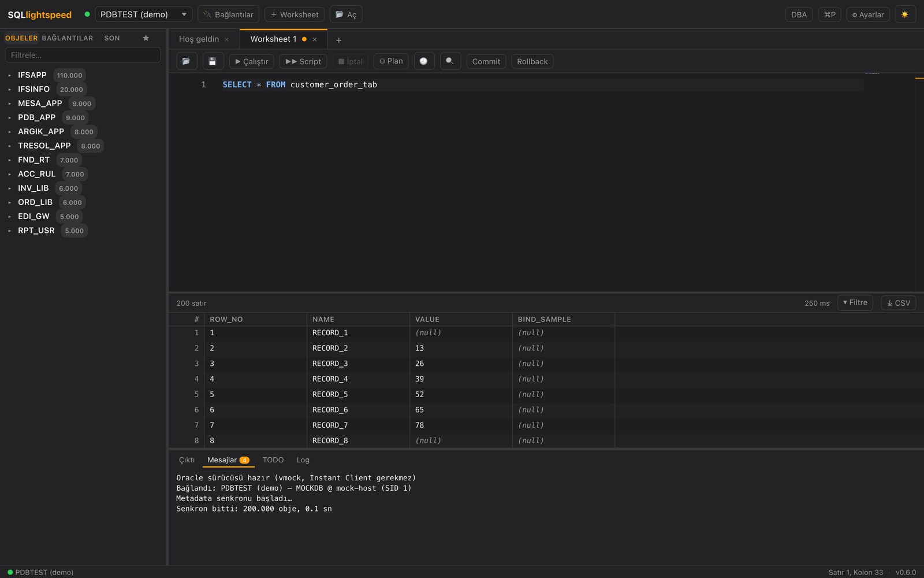The height and width of the screenshot is (578, 924).
Task: Expand the PDB_APP schema
Action: click(x=10, y=118)
